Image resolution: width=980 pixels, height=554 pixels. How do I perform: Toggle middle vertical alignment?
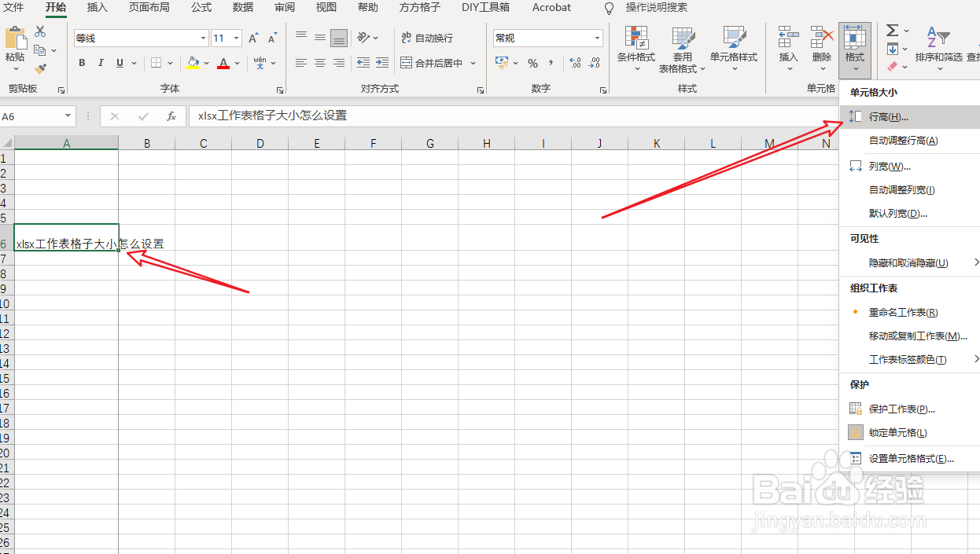click(320, 38)
